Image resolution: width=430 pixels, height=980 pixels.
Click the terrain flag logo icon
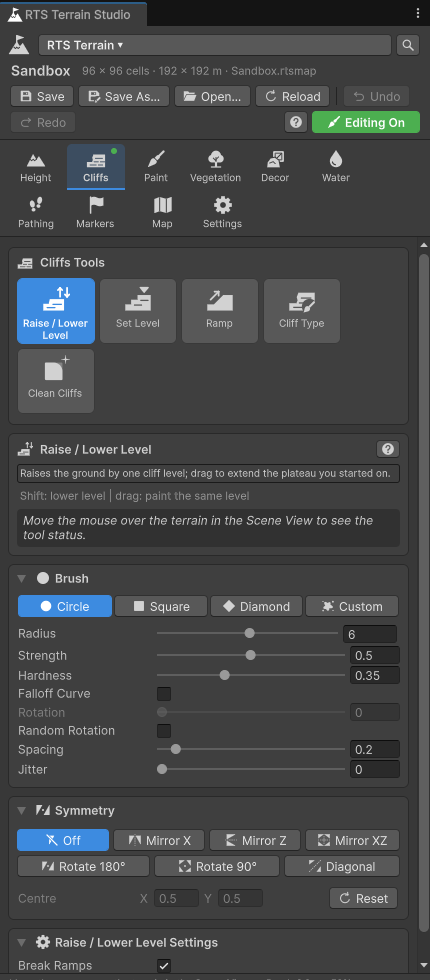20,44
